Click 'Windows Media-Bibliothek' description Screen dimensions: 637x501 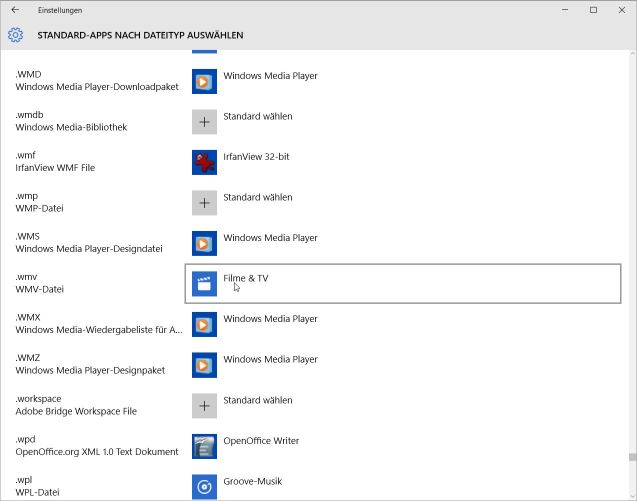coord(72,128)
